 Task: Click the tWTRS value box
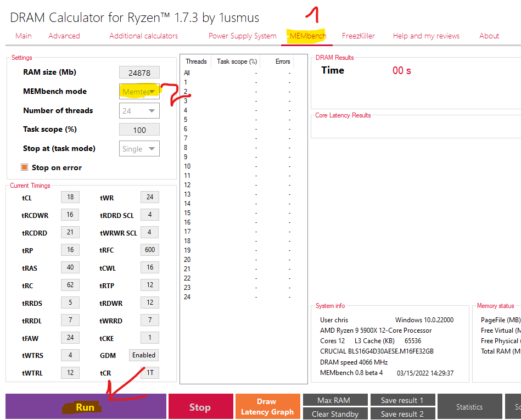tap(70, 355)
